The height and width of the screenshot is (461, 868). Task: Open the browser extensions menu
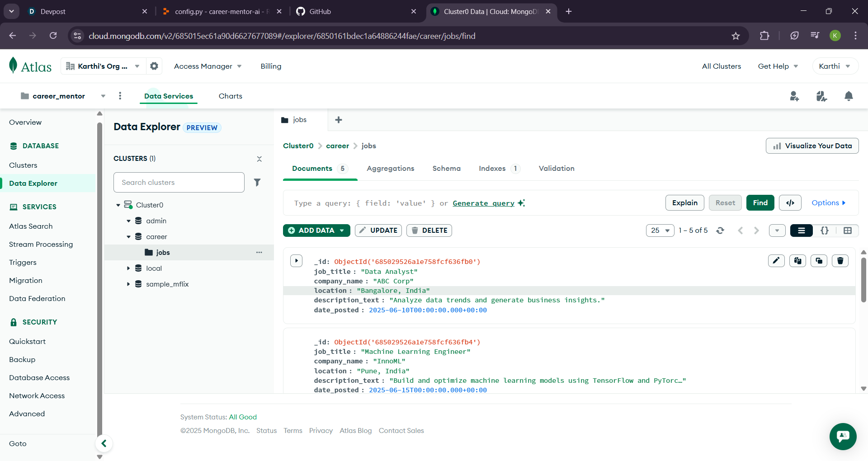[764, 36]
